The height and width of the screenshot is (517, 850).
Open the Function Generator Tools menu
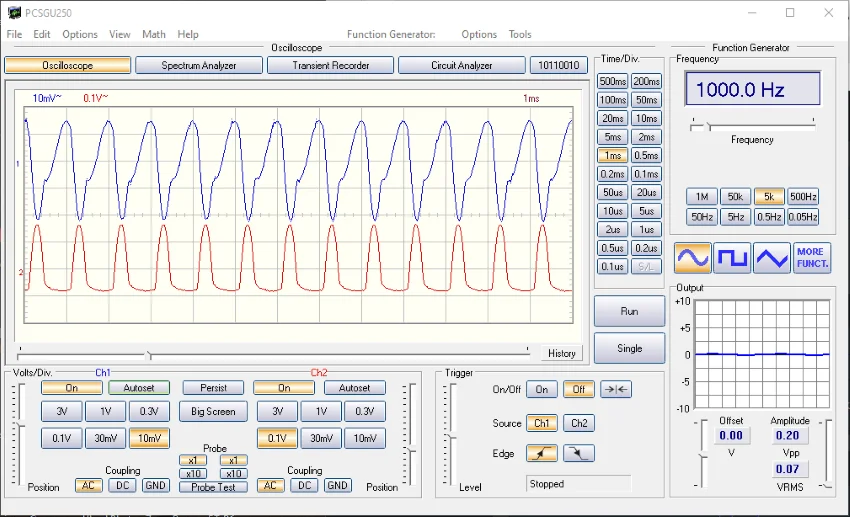coord(520,34)
